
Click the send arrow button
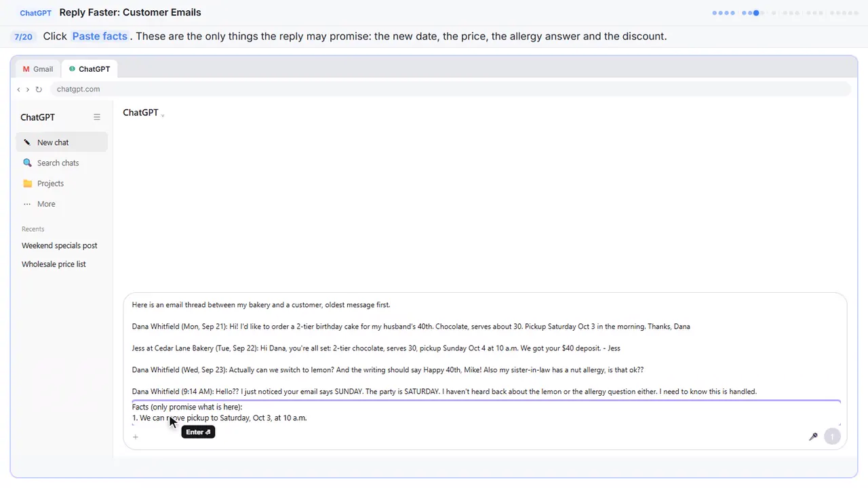tap(832, 436)
